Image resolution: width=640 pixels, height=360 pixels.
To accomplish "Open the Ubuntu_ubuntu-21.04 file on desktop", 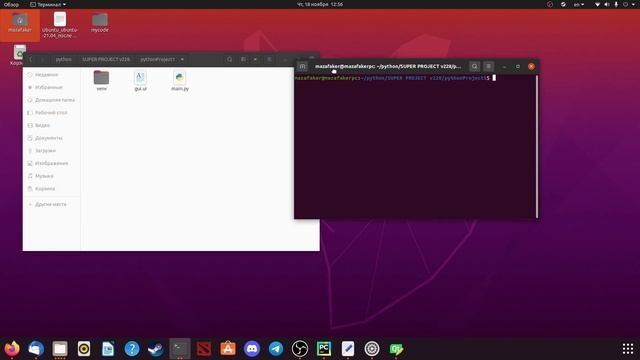I will 60,24.
